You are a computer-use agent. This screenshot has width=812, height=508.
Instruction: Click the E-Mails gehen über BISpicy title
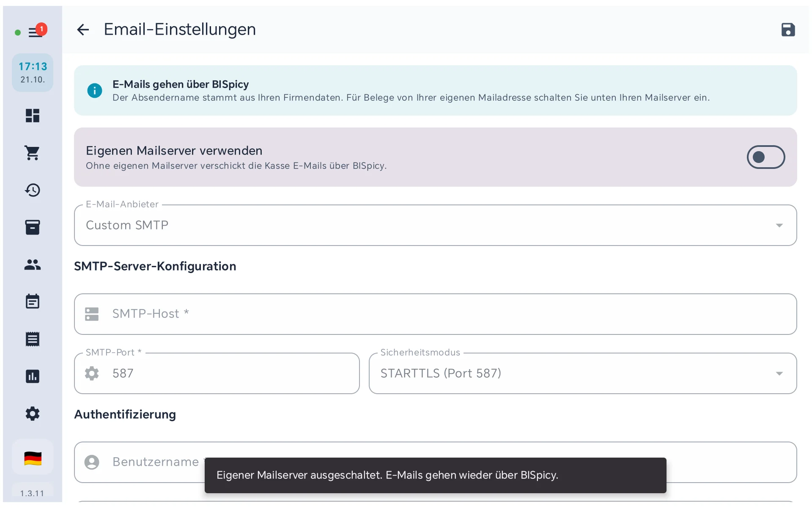tap(181, 84)
